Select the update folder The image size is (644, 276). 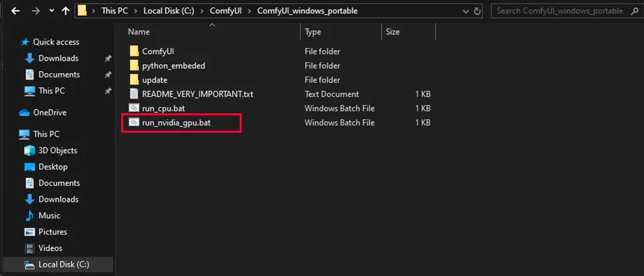(x=155, y=80)
